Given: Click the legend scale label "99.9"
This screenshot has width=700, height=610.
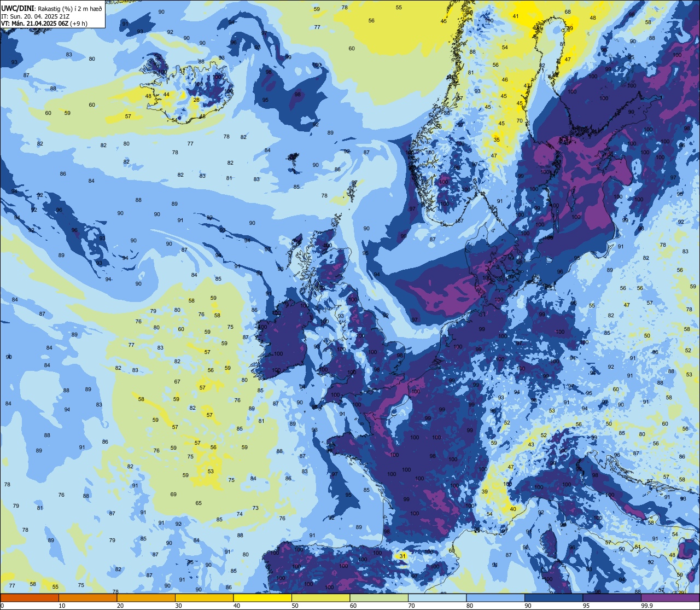Looking at the screenshot, I should tap(647, 606).
